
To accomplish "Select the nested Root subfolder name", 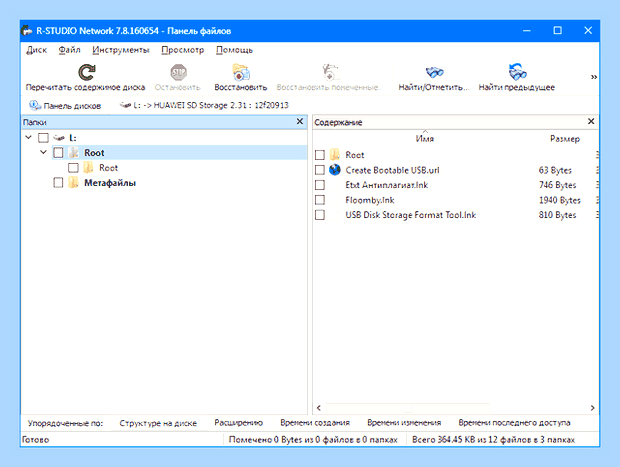I will pos(108,168).
